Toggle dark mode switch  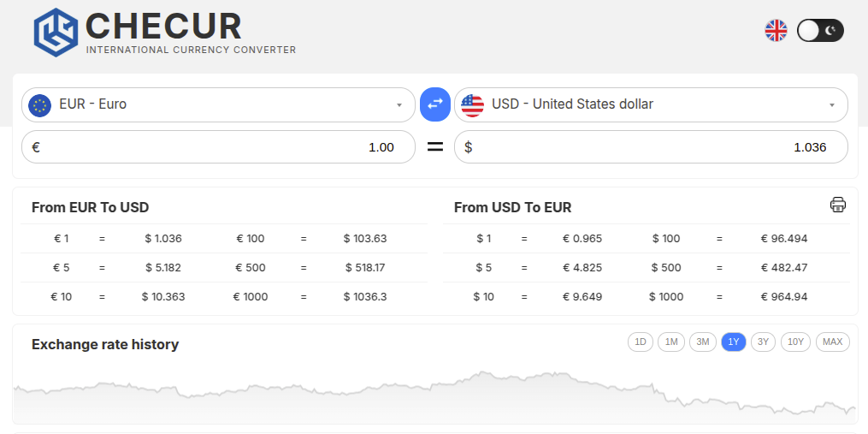point(820,31)
